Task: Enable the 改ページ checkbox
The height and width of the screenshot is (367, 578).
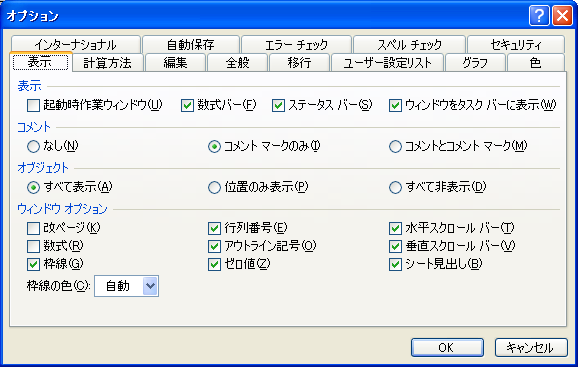Action: (x=33, y=228)
